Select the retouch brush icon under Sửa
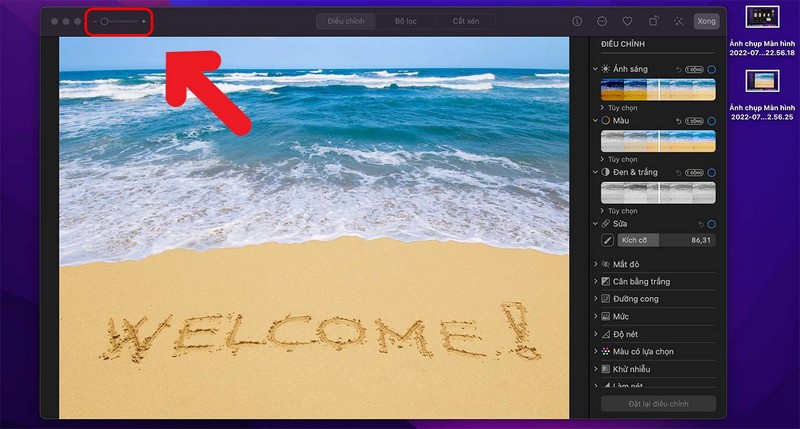 click(x=606, y=240)
